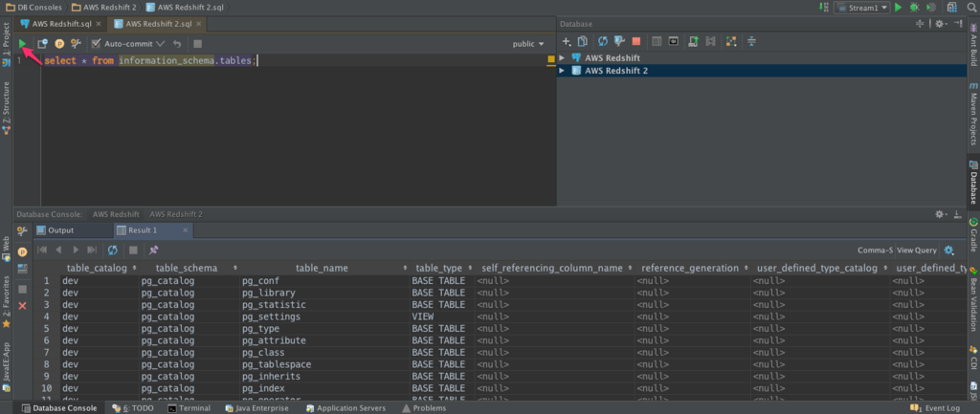Reload result page with the blue refresh icon

coord(113,250)
